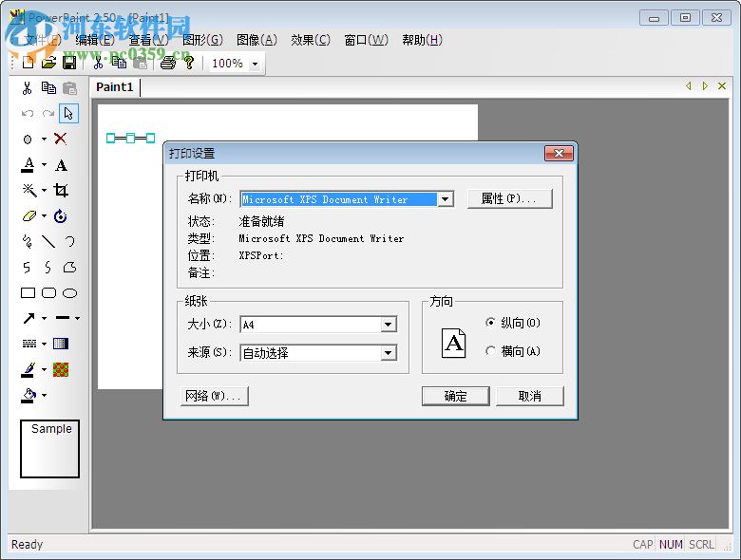Select the arc tool
The width and height of the screenshot is (741, 560).
click(70, 242)
